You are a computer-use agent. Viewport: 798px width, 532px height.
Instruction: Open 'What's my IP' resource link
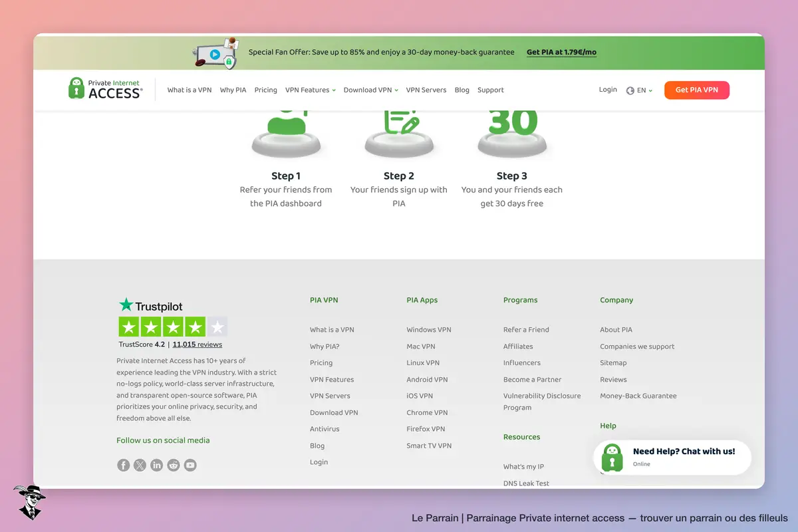523,467
